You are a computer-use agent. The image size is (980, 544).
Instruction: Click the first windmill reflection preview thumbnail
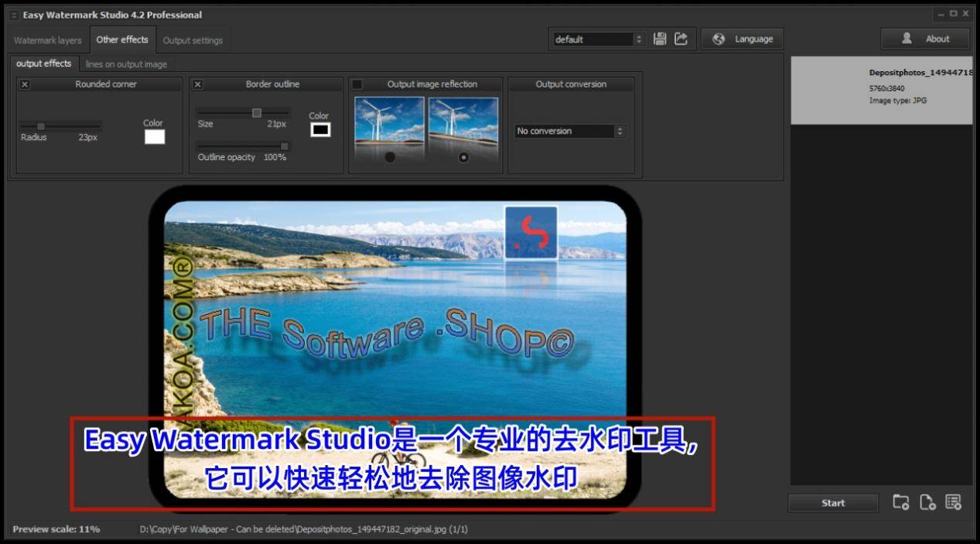[390, 122]
